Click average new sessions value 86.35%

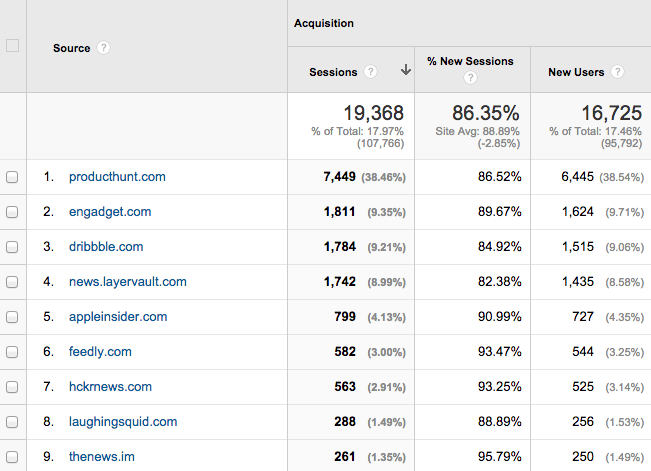(x=485, y=113)
